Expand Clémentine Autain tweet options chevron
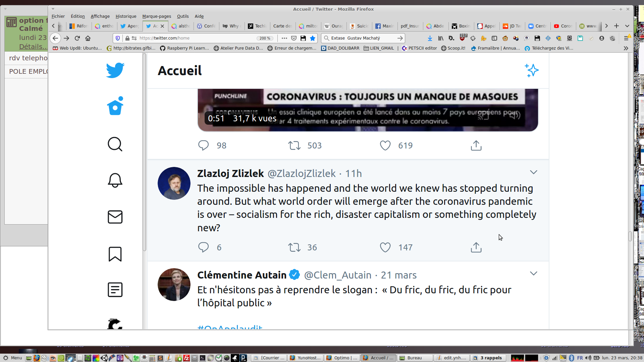Screen dimensions: 644x362 (533, 274)
